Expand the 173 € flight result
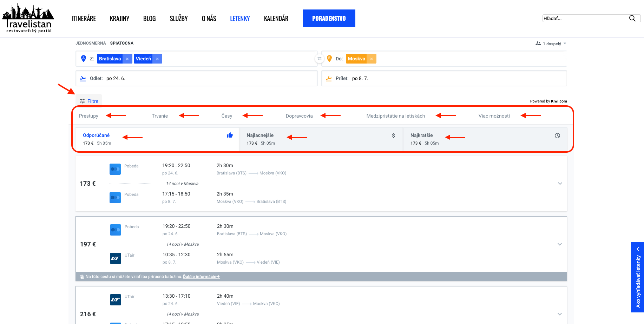Image resolution: width=644 pixels, height=324 pixels. click(x=560, y=184)
